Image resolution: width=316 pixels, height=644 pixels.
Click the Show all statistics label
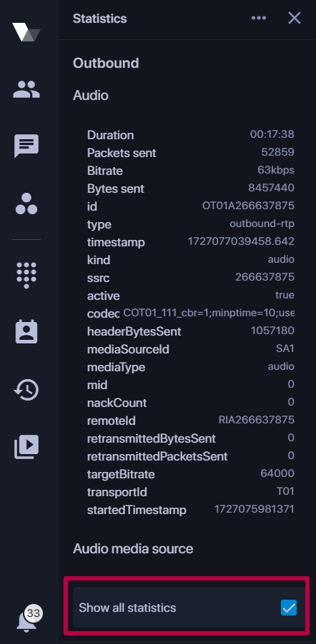coord(127,608)
